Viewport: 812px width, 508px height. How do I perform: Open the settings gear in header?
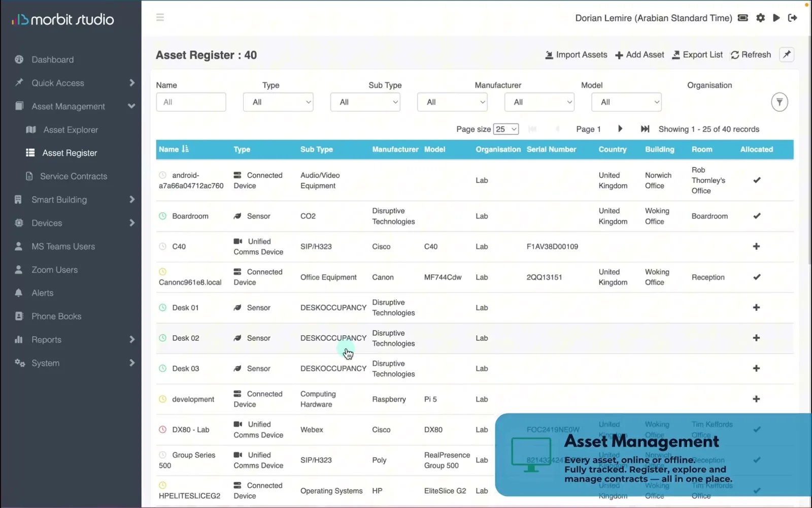[x=760, y=18]
